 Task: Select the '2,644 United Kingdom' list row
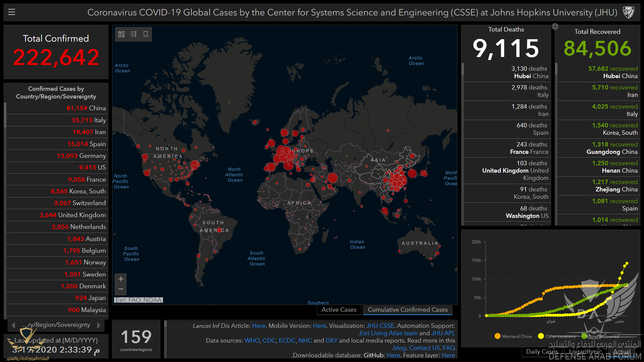pos(57,215)
